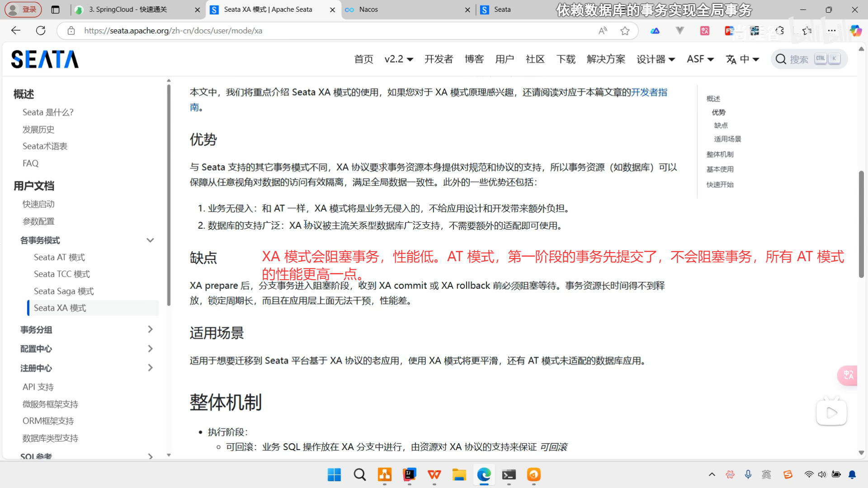The height and width of the screenshot is (488, 868).
Task: Click the Copilot icon in browser toolbar
Action: tap(855, 31)
